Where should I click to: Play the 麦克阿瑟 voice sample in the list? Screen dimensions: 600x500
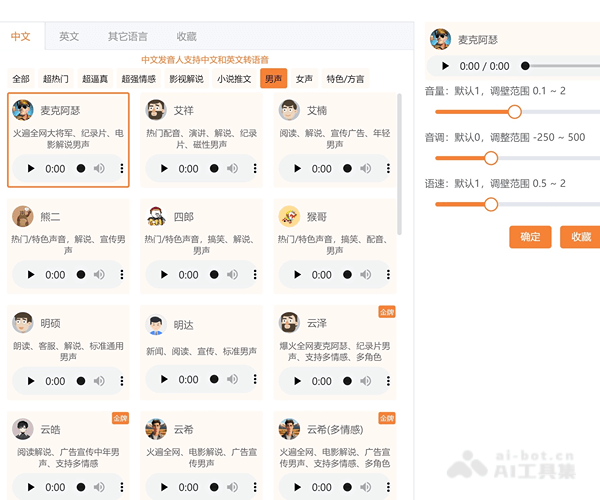click(31, 169)
